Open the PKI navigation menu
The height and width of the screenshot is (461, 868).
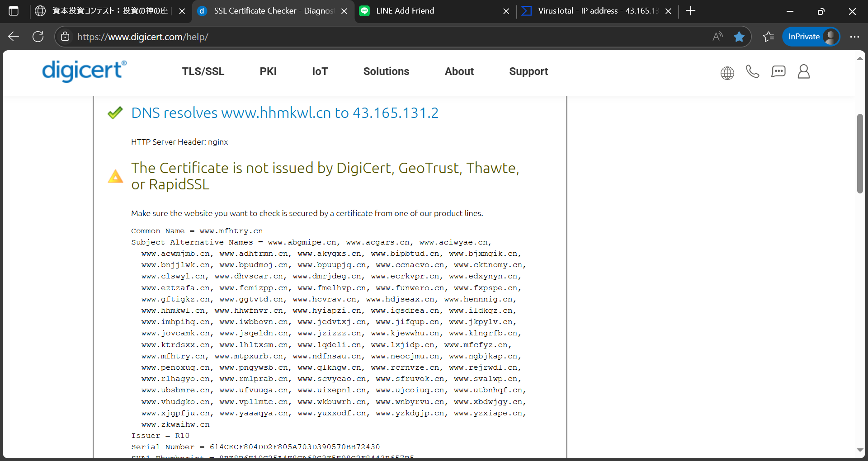tap(268, 71)
